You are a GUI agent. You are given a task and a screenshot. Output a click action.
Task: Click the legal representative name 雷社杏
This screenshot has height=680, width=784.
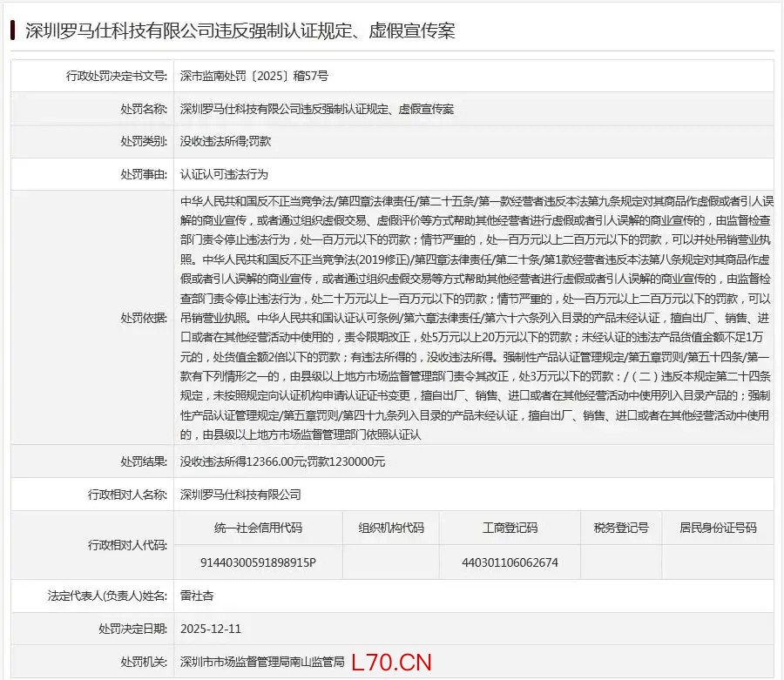point(197,596)
